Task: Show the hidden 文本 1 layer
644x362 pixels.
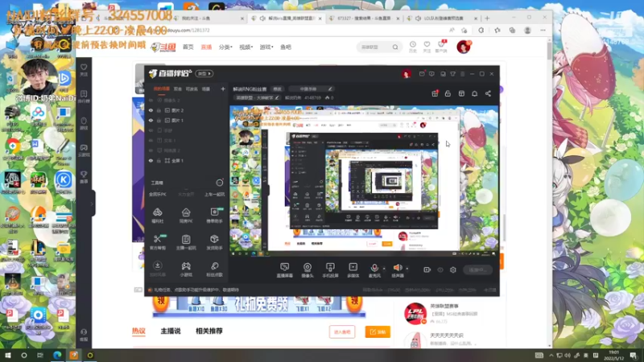Action: pyautogui.click(x=151, y=140)
